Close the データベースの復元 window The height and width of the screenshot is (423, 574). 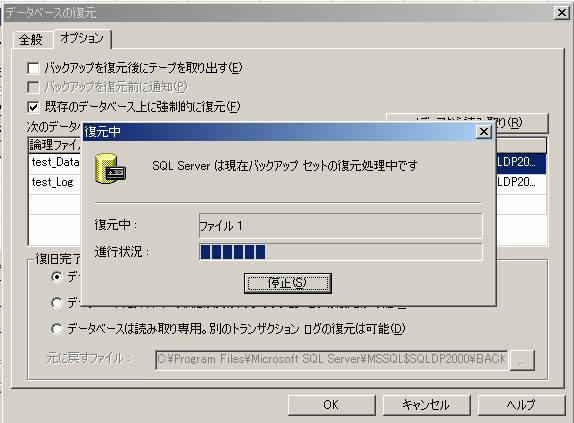tap(562, 13)
